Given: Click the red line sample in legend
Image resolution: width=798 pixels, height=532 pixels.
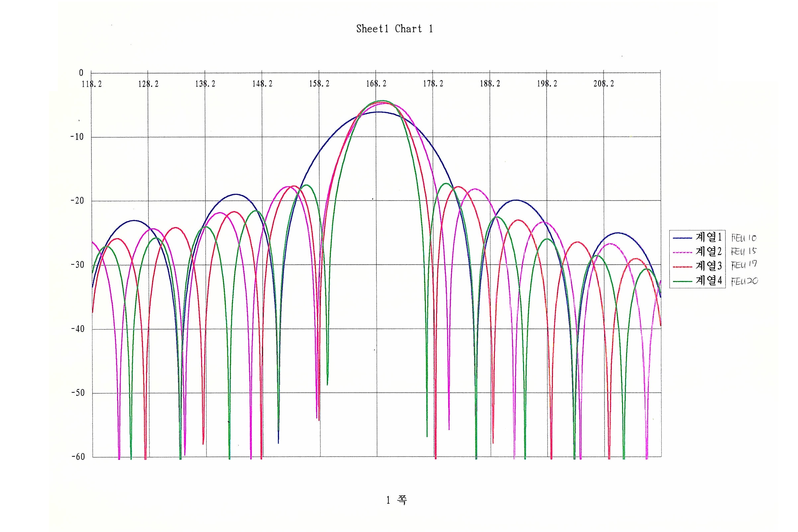Looking at the screenshot, I should pos(682,267).
